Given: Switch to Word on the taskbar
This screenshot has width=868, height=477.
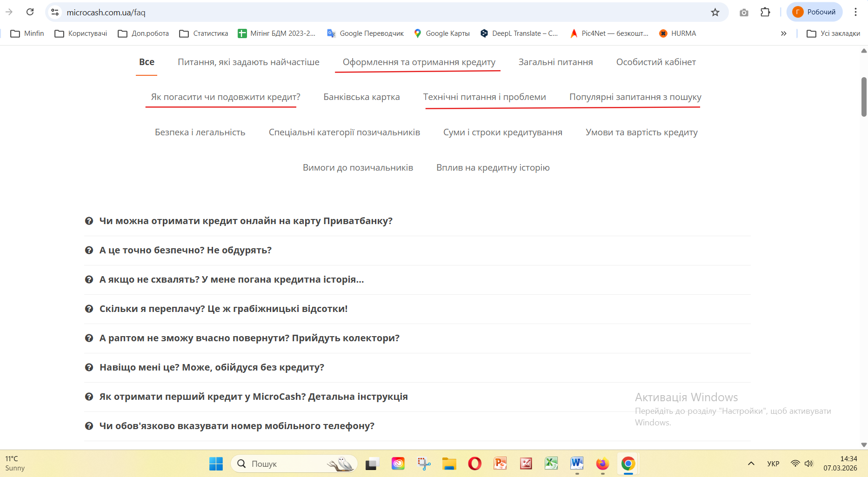Looking at the screenshot, I should click(x=577, y=464).
